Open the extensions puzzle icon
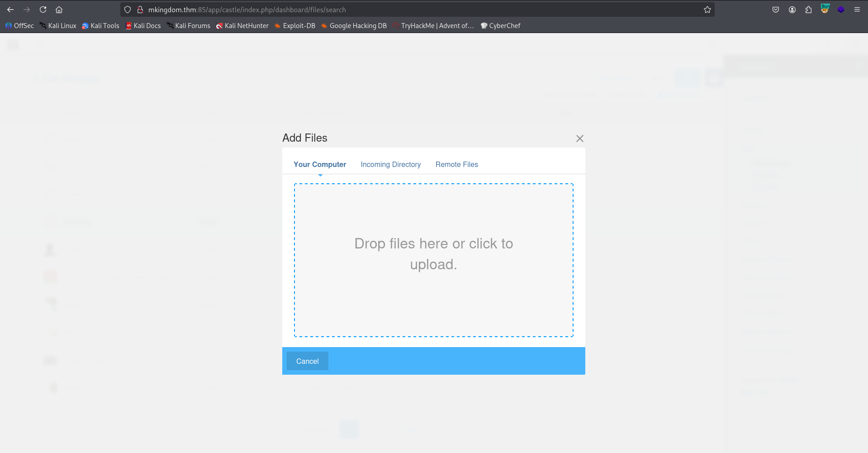The height and width of the screenshot is (453, 868). click(x=808, y=10)
